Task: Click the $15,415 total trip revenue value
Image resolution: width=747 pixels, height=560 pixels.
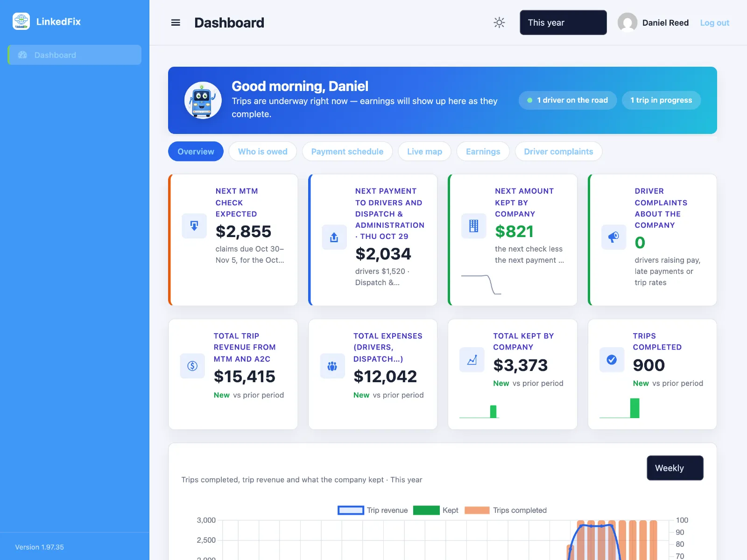Action: [245, 377]
